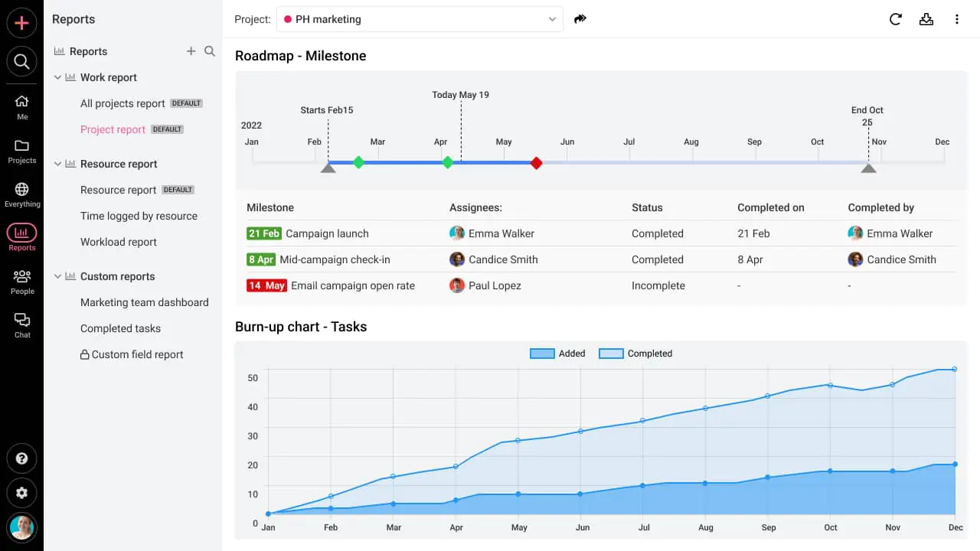The height and width of the screenshot is (551, 980).
Task: Open the PH marketing project dropdown
Action: point(420,19)
